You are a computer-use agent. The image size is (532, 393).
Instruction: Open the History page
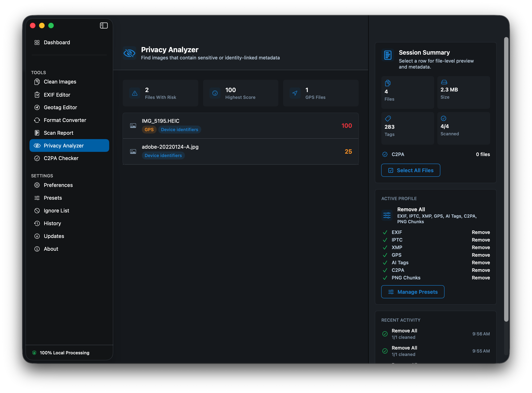(69, 223)
